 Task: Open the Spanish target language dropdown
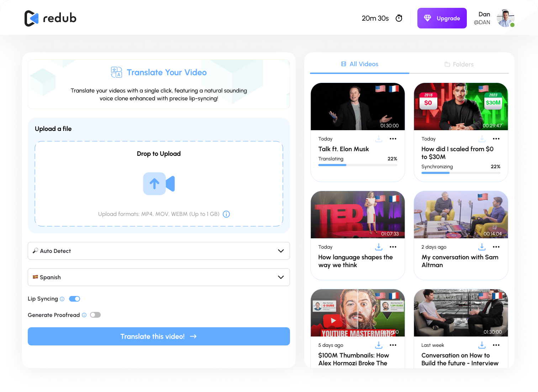159,277
